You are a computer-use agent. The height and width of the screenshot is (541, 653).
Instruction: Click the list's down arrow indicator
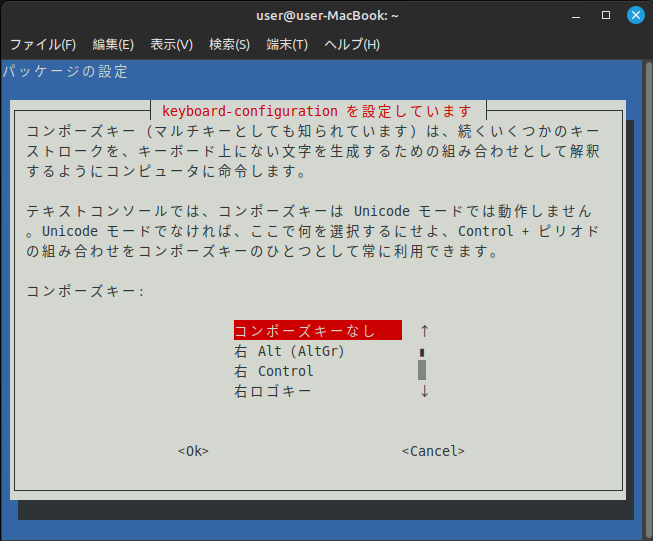tap(424, 391)
